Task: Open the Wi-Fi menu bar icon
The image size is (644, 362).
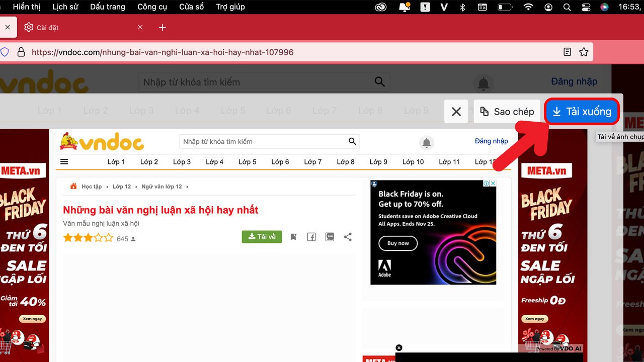Action: pyautogui.click(x=528, y=7)
